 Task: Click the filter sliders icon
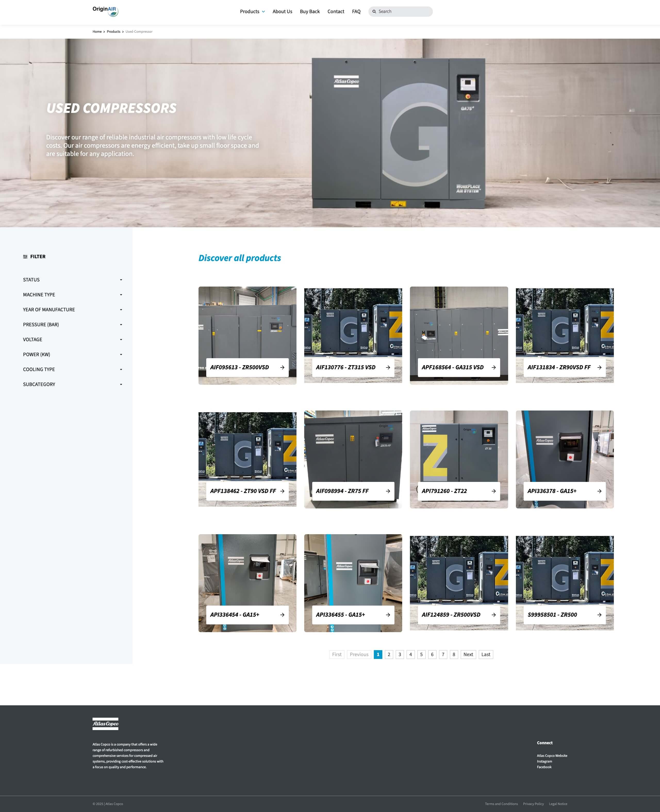click(x=25, y=257)
